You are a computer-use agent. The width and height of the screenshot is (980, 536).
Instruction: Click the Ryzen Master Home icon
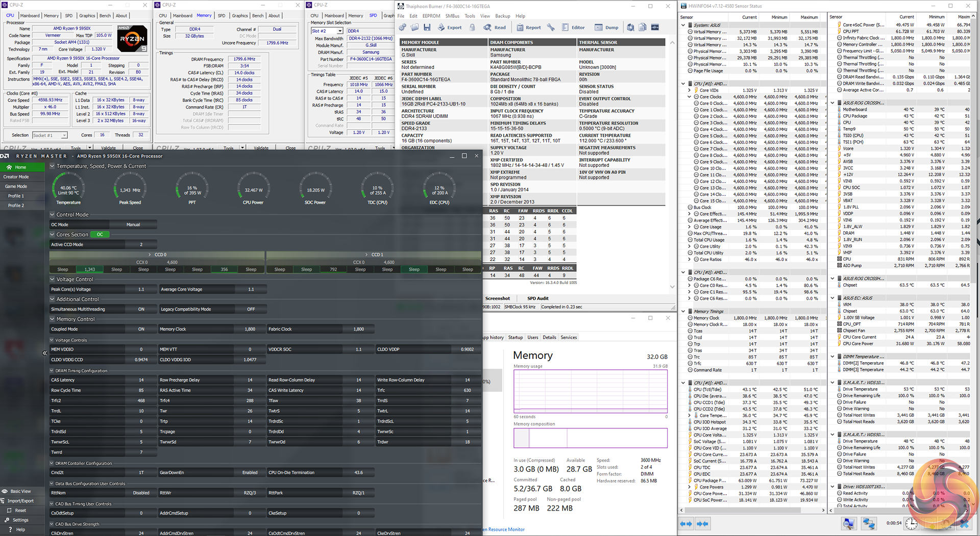point(9,167)
